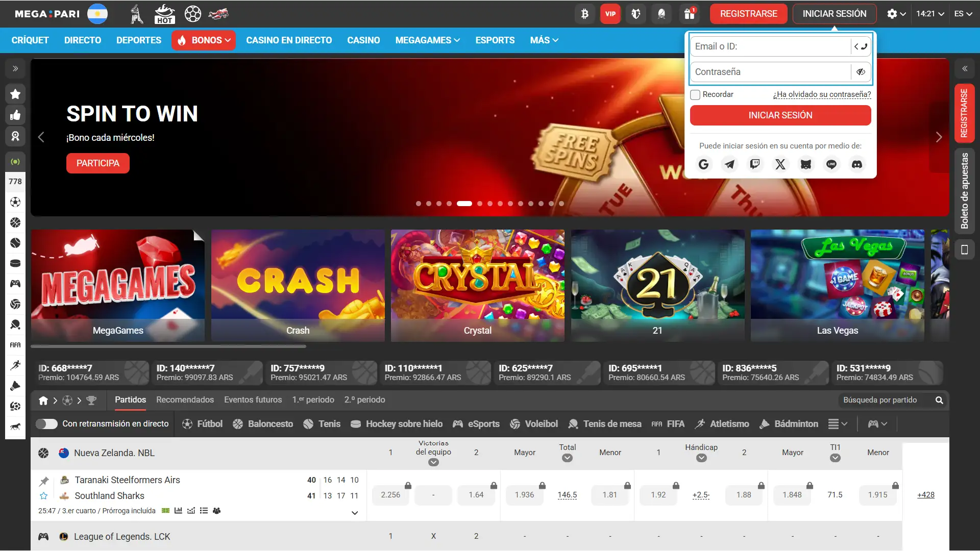Open the airplane crash game icon
980x551 pixels.
pyautogui.click(x=218, y=14)
